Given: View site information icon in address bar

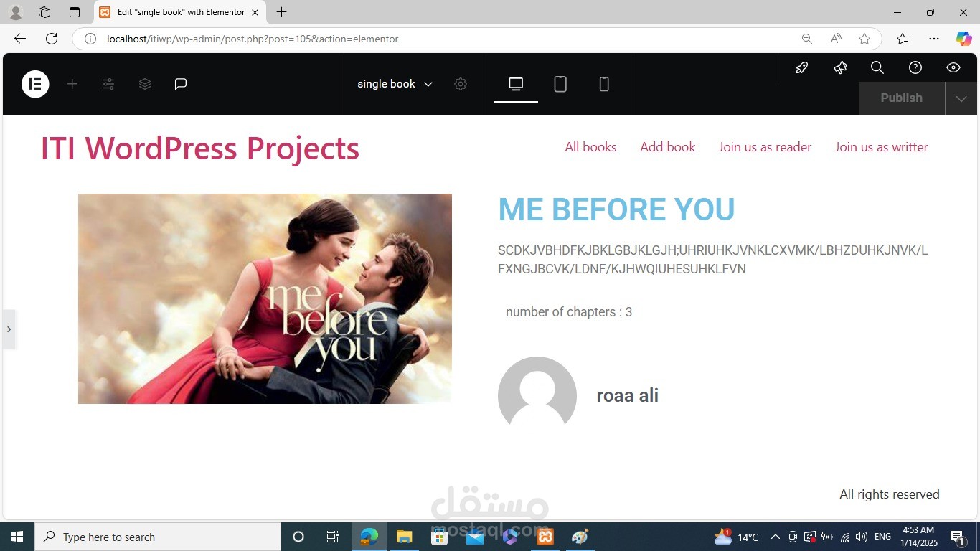Looking at the screenshot, I should click(90, 39).
